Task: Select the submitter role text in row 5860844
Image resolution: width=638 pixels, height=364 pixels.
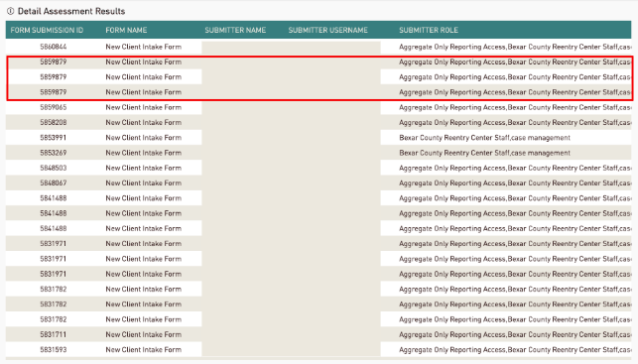Action: click(515, 47)
